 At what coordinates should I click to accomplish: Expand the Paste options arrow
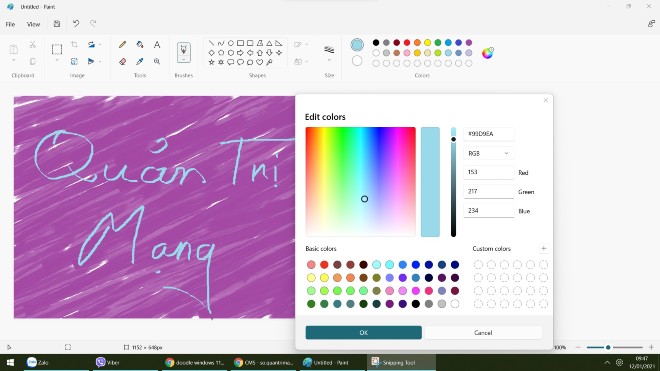[13, 61]
